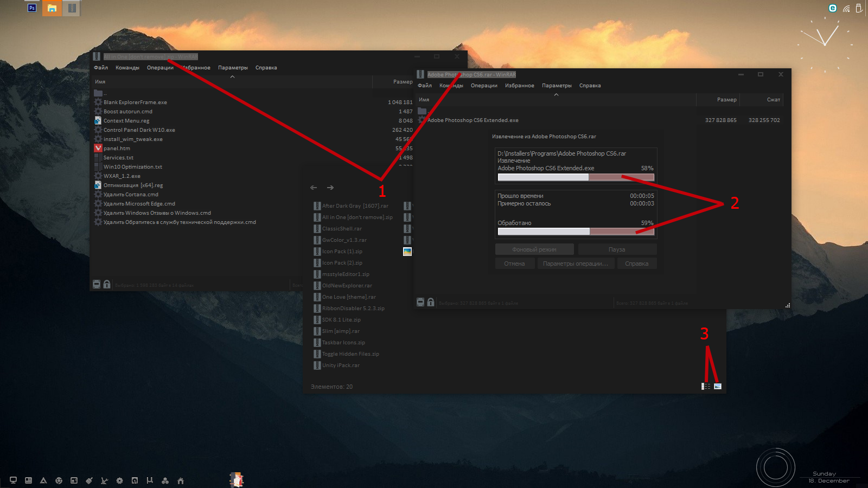Click Справка button in extraction dialog
Image resolution: width=868 pixels, height=488 pixels.
[x=637, y=264]
